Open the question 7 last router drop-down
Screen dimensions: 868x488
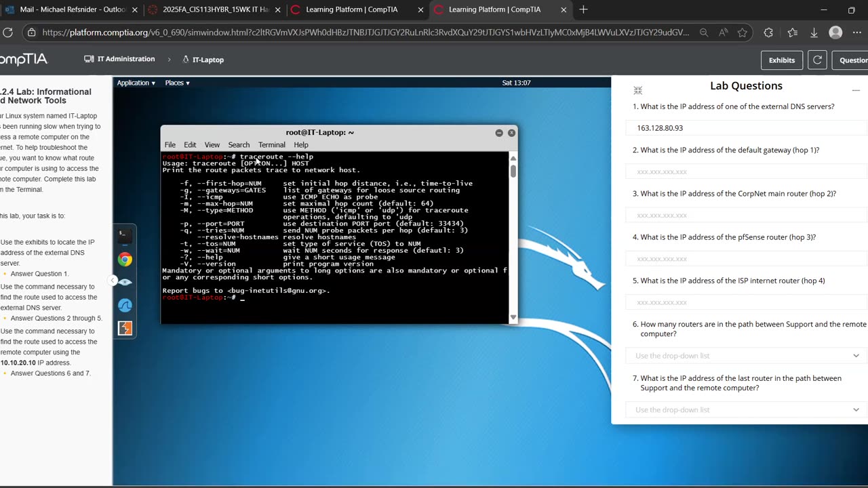pos(746,409)
